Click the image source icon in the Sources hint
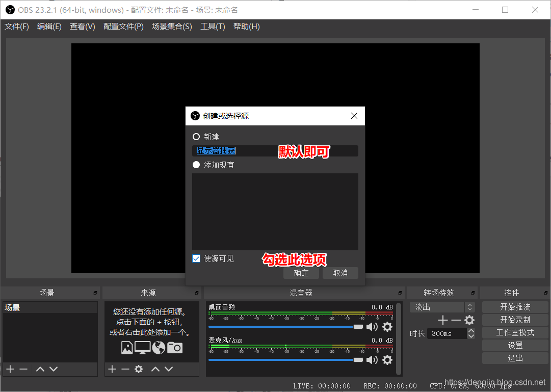551x392 pixels. click(127, 347)
